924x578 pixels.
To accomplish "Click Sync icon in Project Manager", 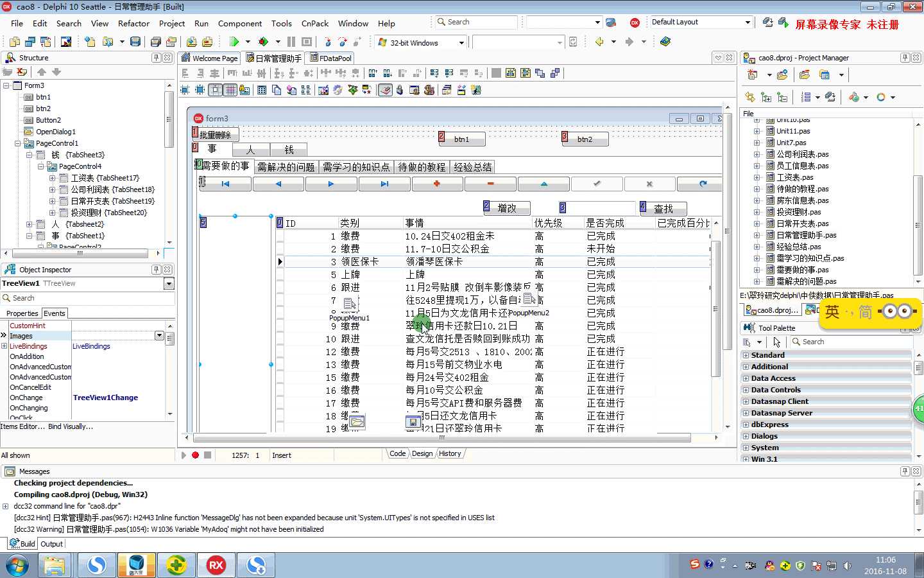I will tap(749, 97).
